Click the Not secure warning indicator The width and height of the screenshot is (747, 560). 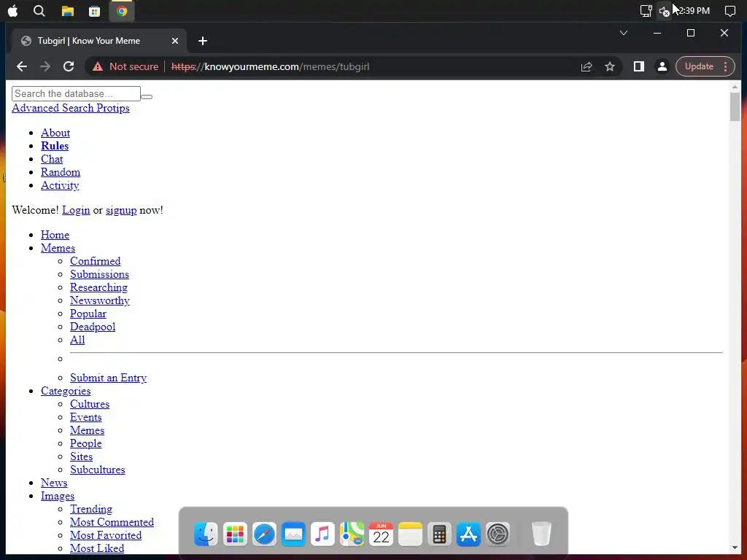(125, 66)
